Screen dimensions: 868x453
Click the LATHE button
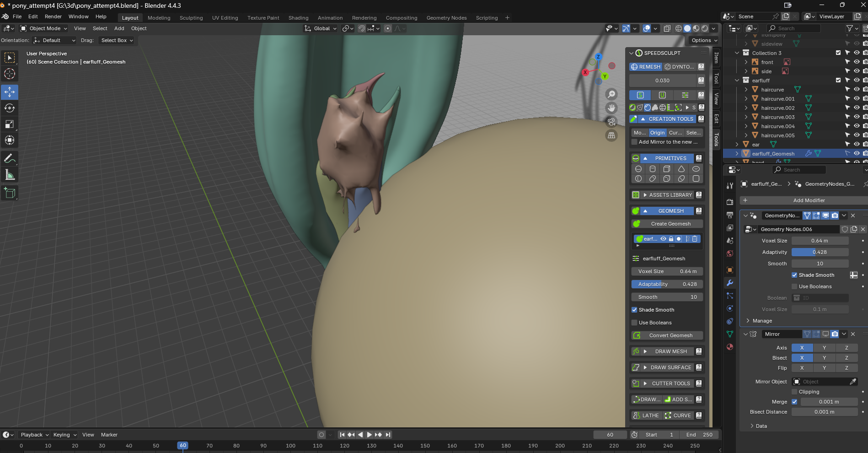[x=646, y=415]
